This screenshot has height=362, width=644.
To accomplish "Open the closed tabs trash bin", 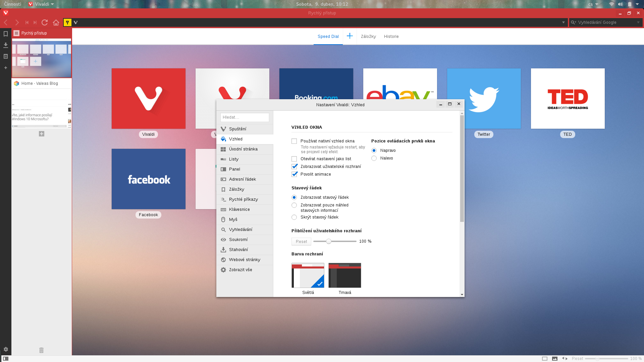I will pos(42,350).
